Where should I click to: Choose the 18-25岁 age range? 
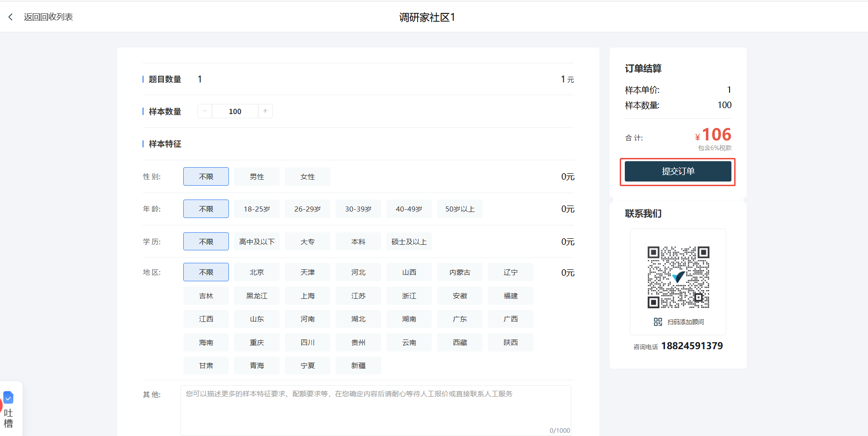[x=257, y=209]
